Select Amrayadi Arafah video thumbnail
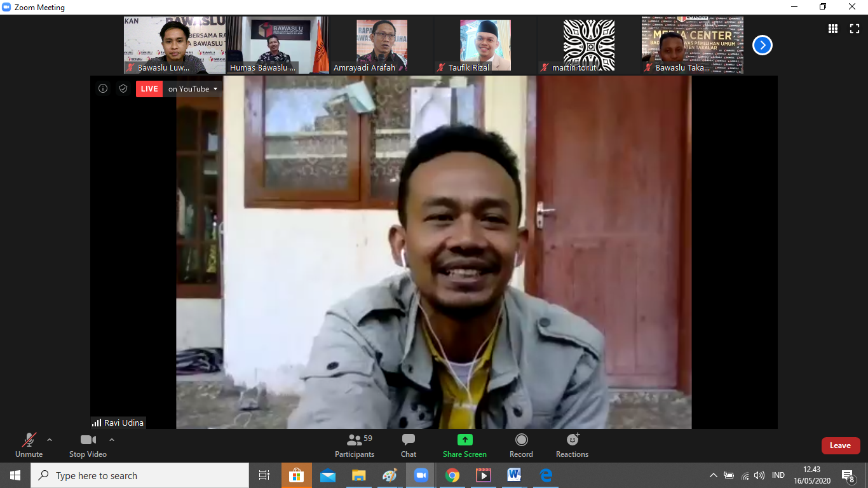 (x=381, y=45)
